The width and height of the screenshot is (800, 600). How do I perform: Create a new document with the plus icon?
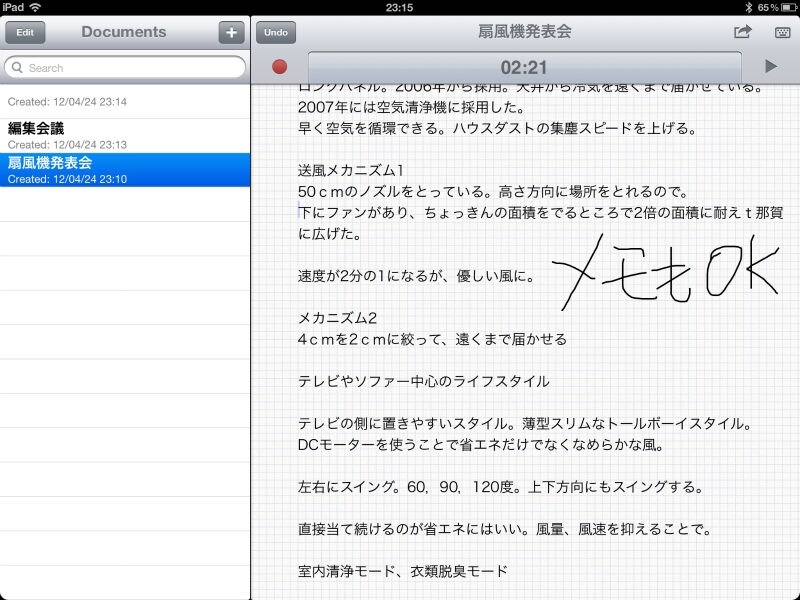[231, 31]
